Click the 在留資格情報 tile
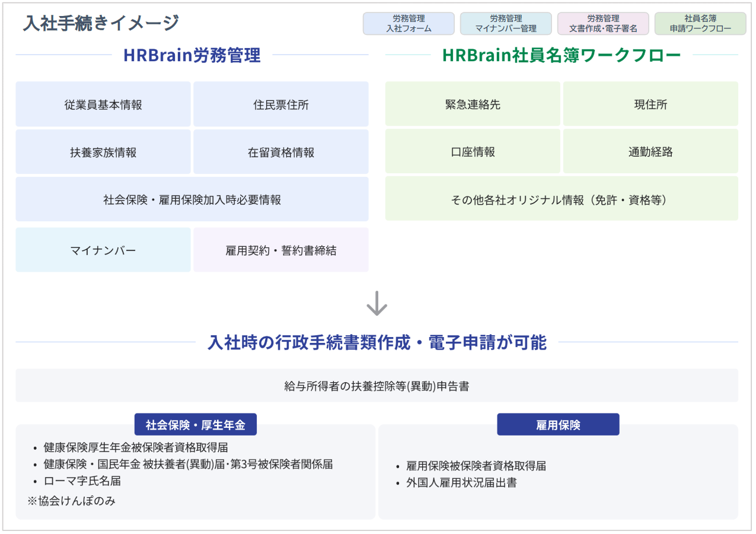756x534 pixels. (281, 152)
